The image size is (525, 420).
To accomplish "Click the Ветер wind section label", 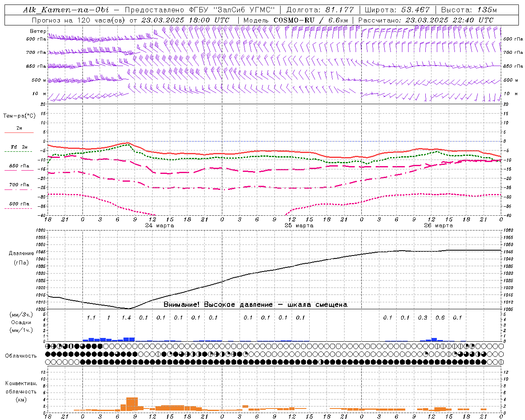I will (x=38, y=31).
